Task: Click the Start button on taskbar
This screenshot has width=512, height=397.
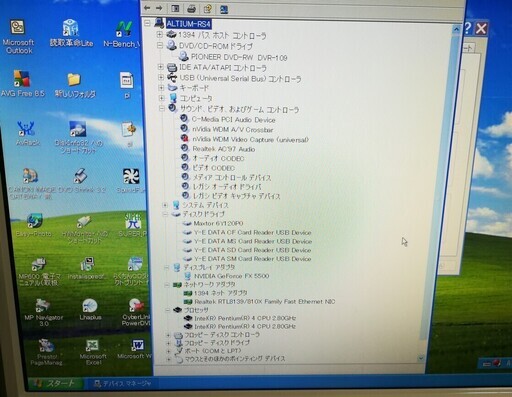Action: [55, 383]
